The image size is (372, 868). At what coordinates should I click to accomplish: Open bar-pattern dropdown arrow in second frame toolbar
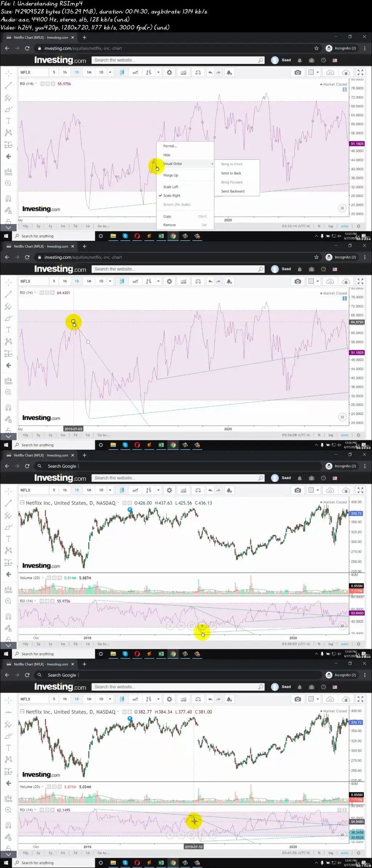point(158,281)
